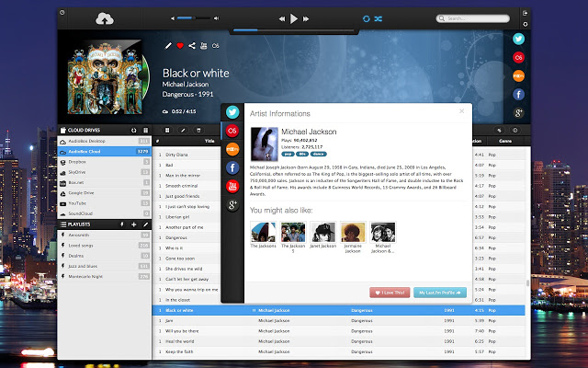Select AudioBox Cloud drive
588x368 pixels.
point(105,151)
